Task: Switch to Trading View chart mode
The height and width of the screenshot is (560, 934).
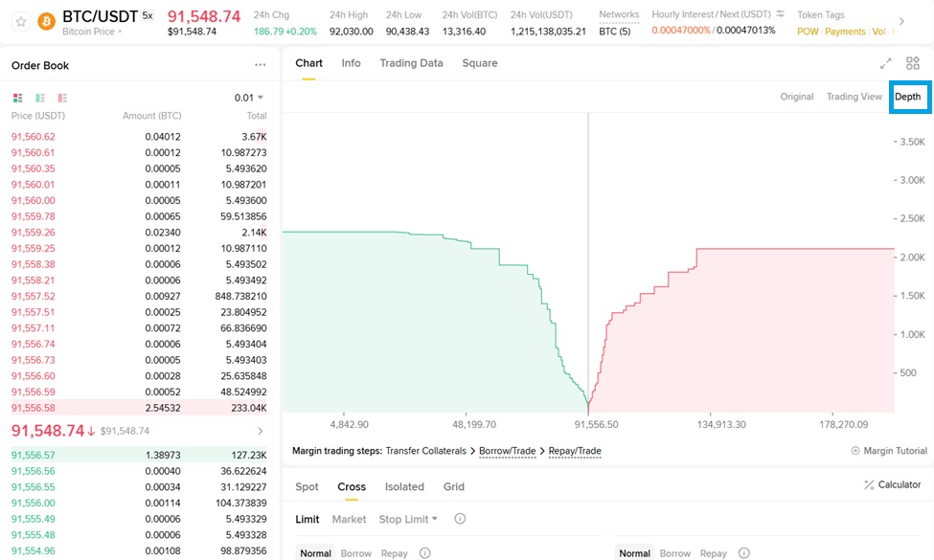Action: [x=854, y=97]
